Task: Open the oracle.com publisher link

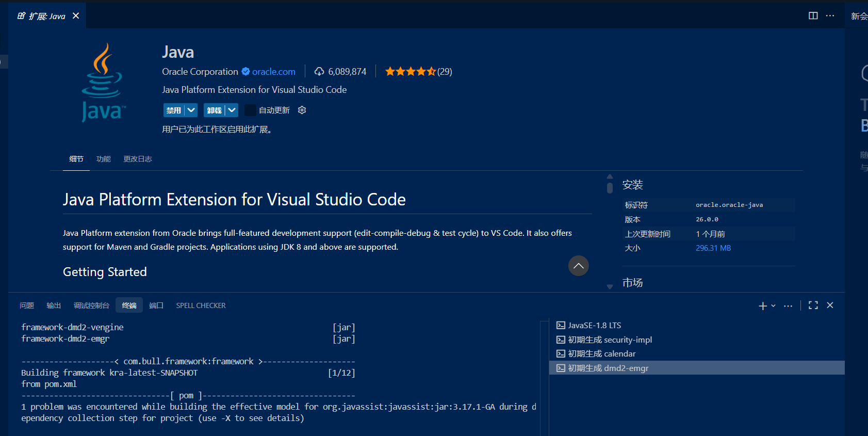Action: click(274, 72)
